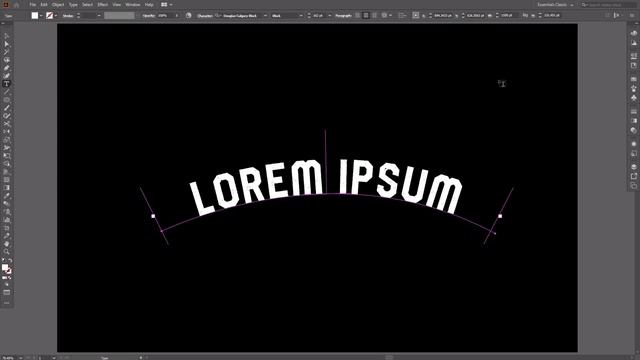Select the Paintbrush tool
Image resolution: width=640 pixels, height=360 pixels.
[x=7, y=108]
